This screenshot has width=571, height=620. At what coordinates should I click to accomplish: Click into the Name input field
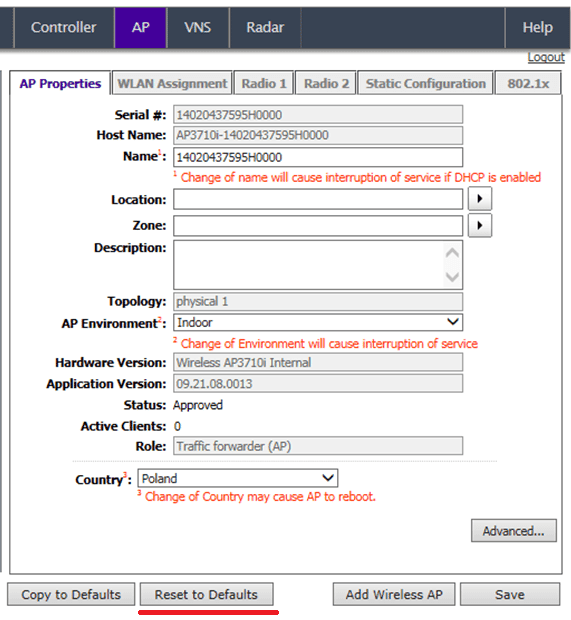(x=318, y=157)
